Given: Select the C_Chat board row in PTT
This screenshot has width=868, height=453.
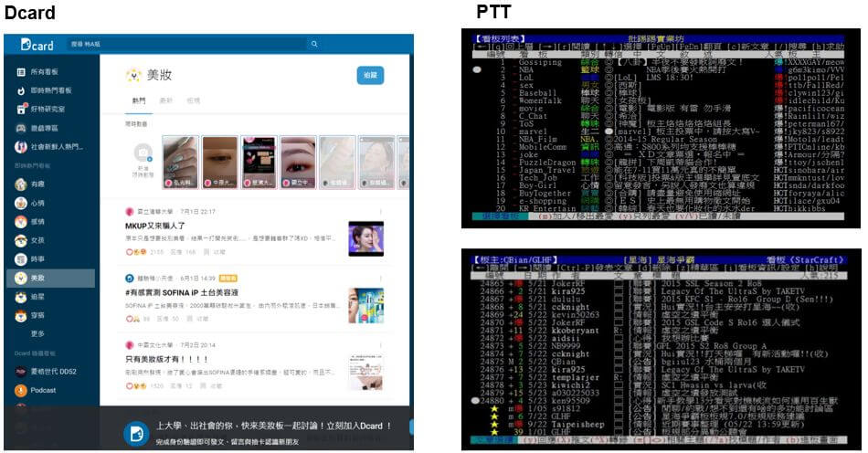Looking at the screenshot, I should click(659, 117).
